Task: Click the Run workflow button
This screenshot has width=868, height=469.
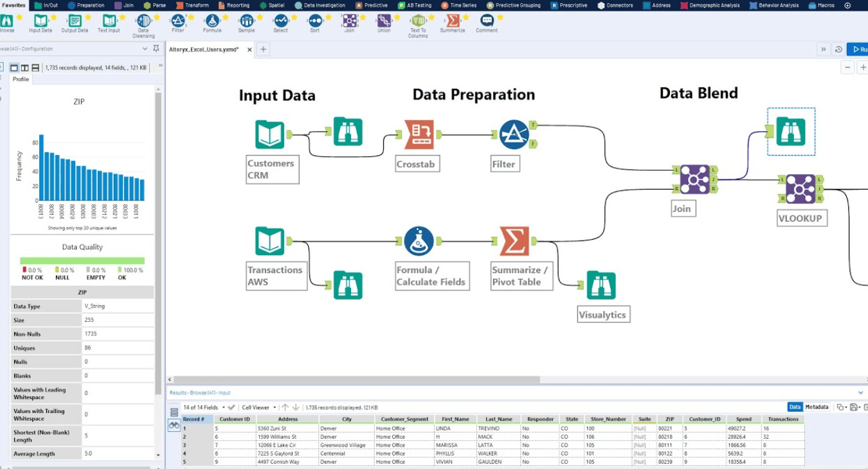Action: tap(858, 49)
